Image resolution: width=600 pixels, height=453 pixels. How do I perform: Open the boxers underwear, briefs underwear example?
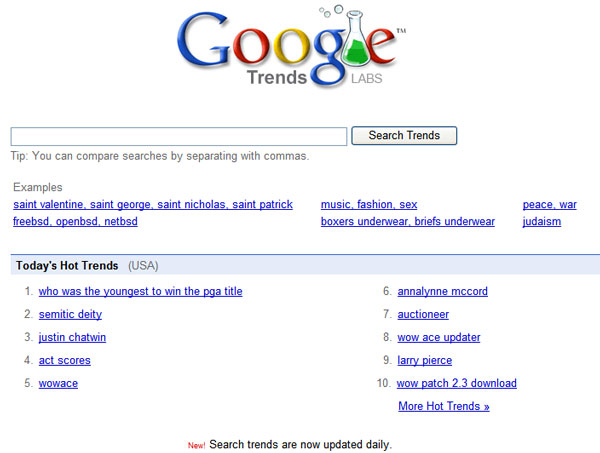click(x=408, y=222)
